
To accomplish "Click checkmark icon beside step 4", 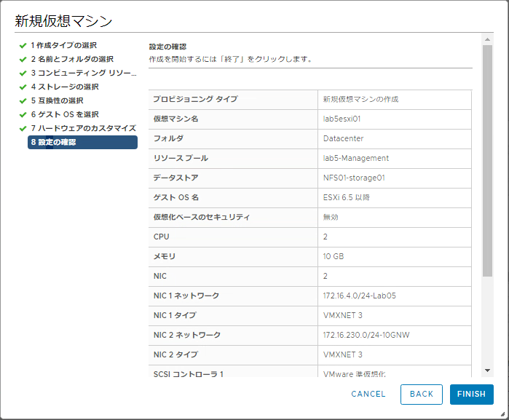I will (23, 87).
